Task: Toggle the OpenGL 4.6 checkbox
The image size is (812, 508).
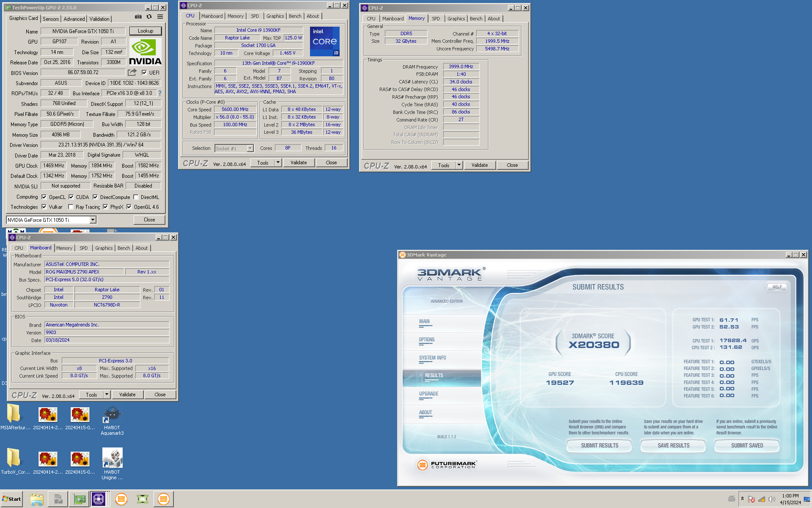Action: click(129, 207)
